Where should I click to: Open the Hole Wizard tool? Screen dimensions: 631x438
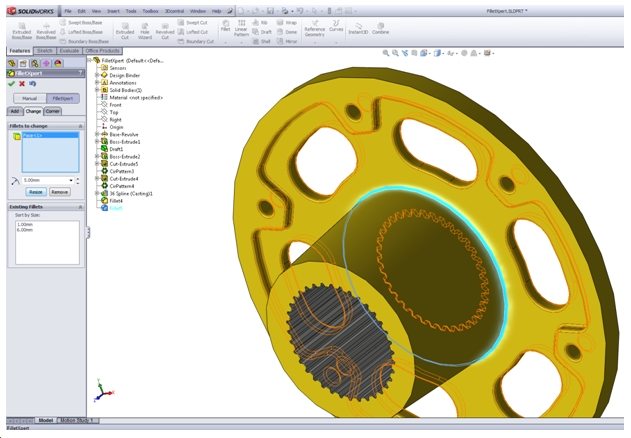click(x=145, y=31)
